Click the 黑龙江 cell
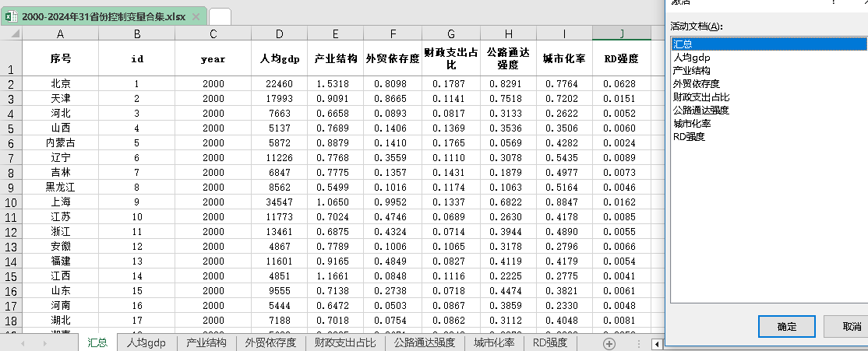This screenshot has width=868, height=351. (x=60, y=187)
